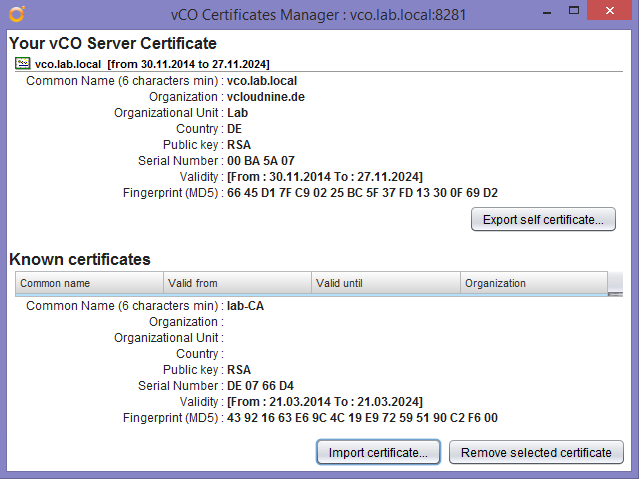Open the Import certificate dialog
639x479 pixels.
pos(378,452)
